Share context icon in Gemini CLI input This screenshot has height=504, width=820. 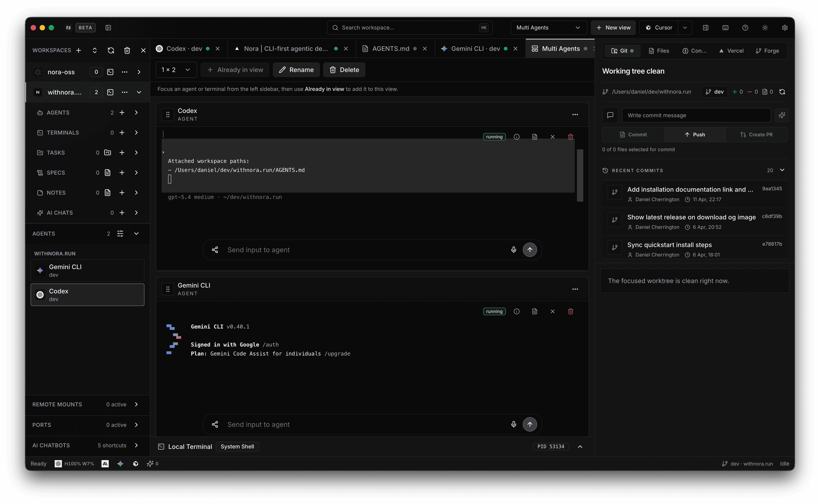tap(215, 425)
